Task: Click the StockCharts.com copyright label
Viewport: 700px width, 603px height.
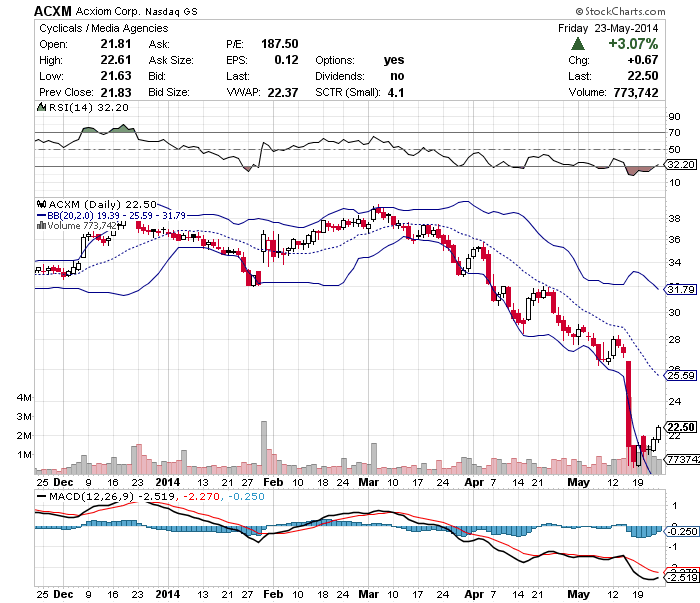Action: (x=621, y=11)
